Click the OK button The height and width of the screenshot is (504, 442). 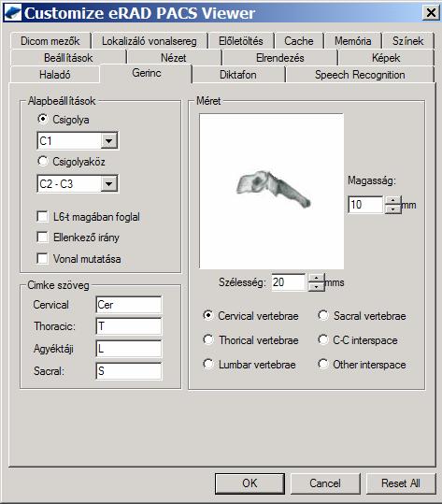tap(250, 483)
